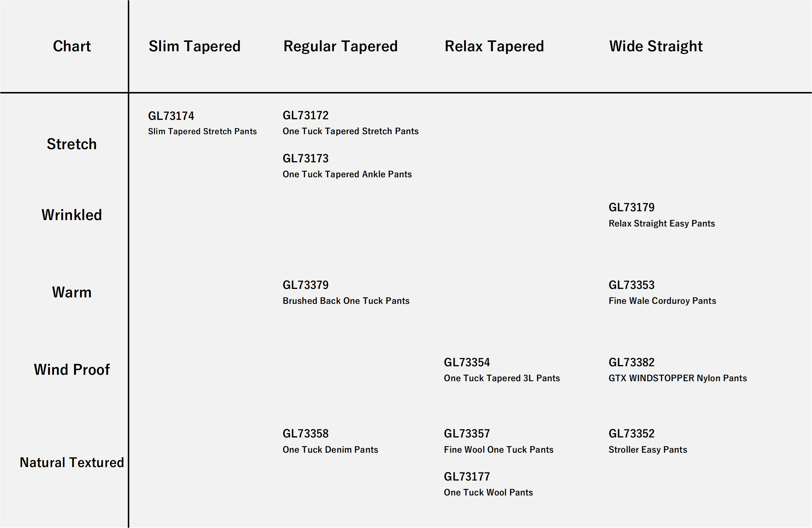Select GL73379 Brushed Back One Tuck Pants

click(346, 293)
